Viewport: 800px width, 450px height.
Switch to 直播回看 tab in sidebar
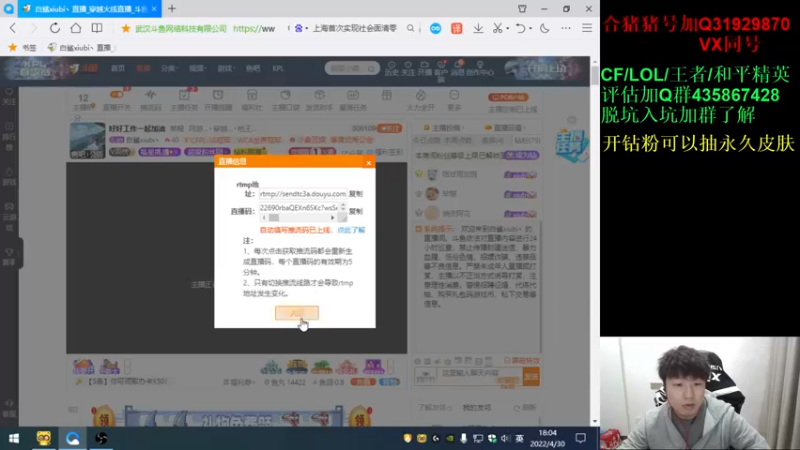pos(504,128)
